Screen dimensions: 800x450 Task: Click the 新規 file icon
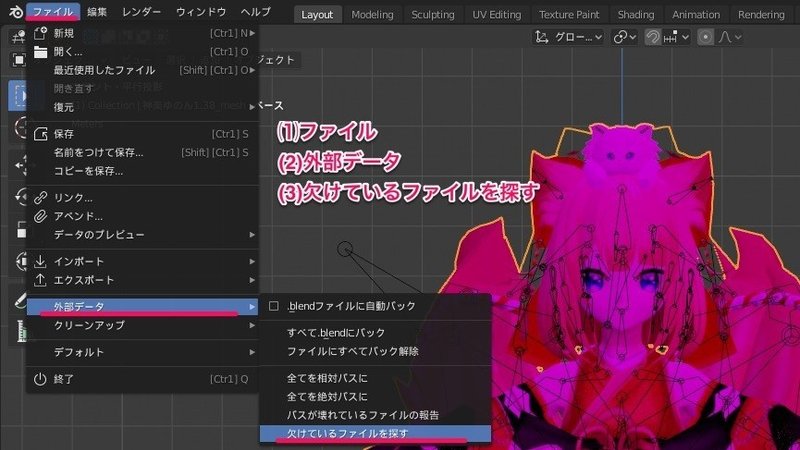pyautogui.click(x=40, y=33)
